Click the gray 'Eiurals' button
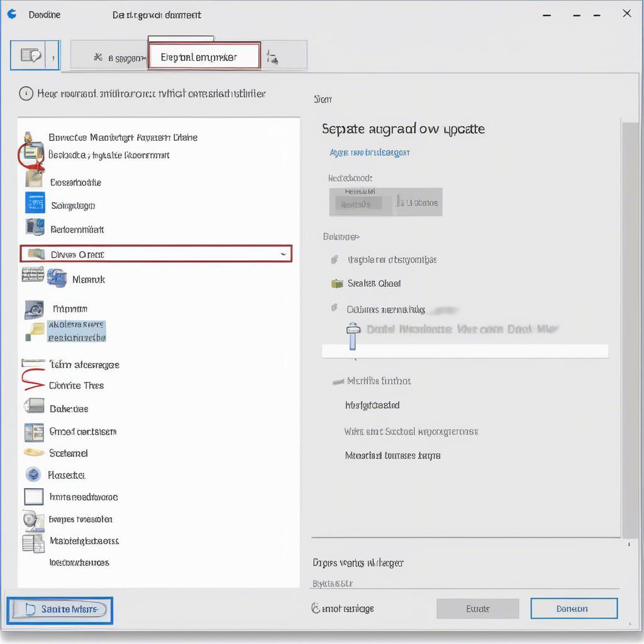The image size is (644, 644). coord(478,608)
